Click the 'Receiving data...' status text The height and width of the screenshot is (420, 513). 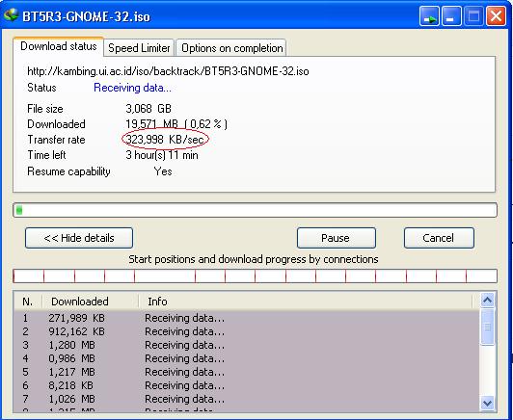pos(132,88)
